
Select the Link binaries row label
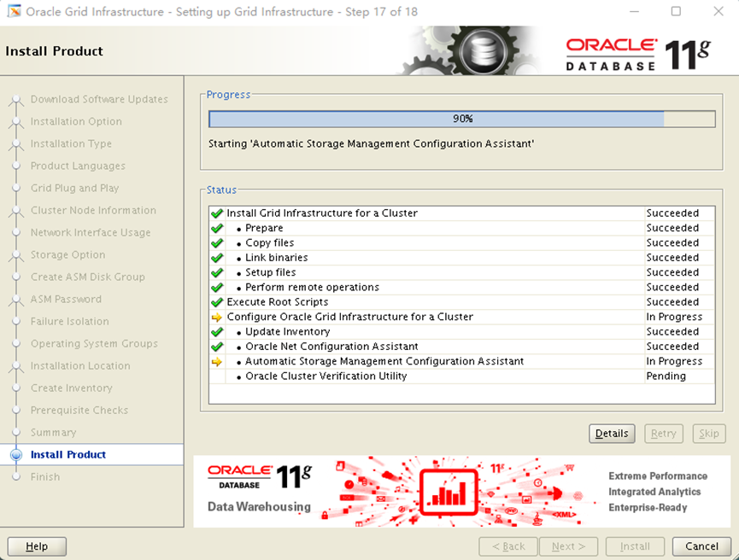coord(277,258)
